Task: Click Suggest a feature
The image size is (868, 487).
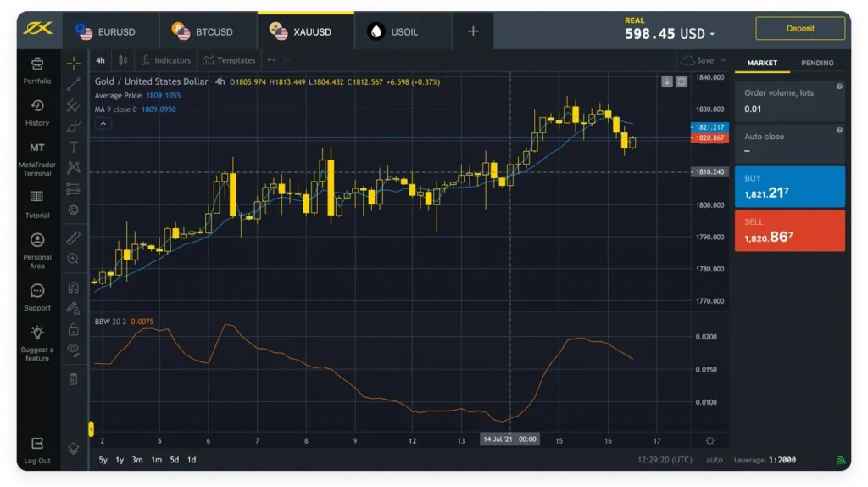Action: 37,343
